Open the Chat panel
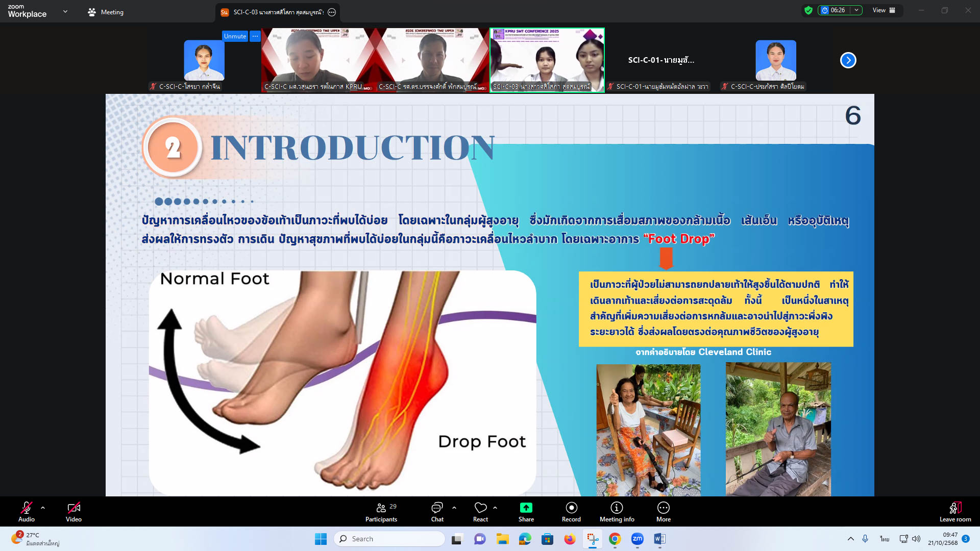Image resolution: width=980 pixels, height=551 pixels. tap(437, 508)
